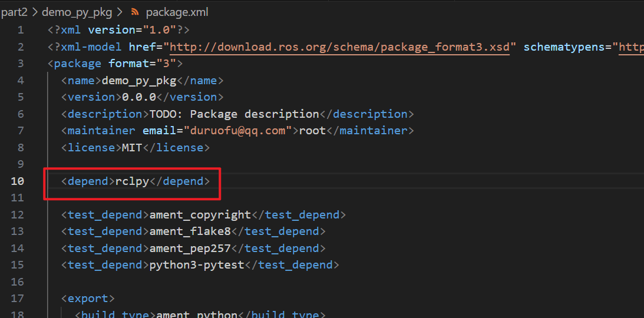Click line number 17 in the gutter
Image resolution: width=644 pixels, height=318 pixels.
click(18, 299)
